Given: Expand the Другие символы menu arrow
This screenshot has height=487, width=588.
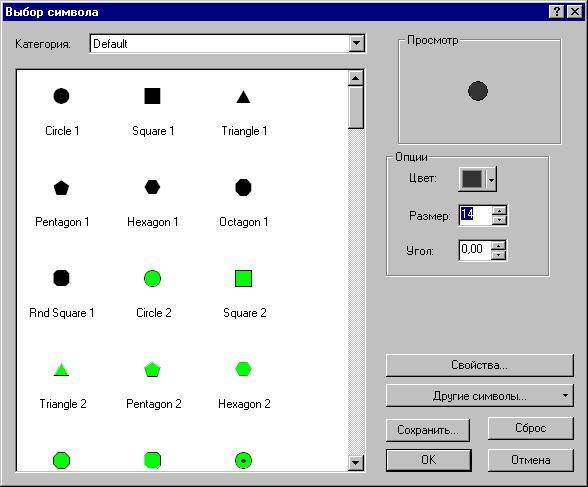Looking at the screenshot, I should coord(565,396).
